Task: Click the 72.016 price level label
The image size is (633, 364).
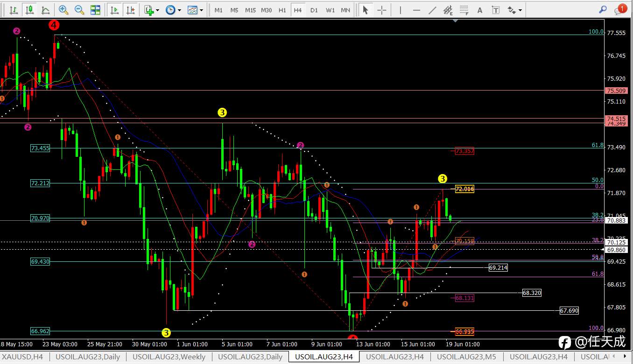Action: point(465,189)
